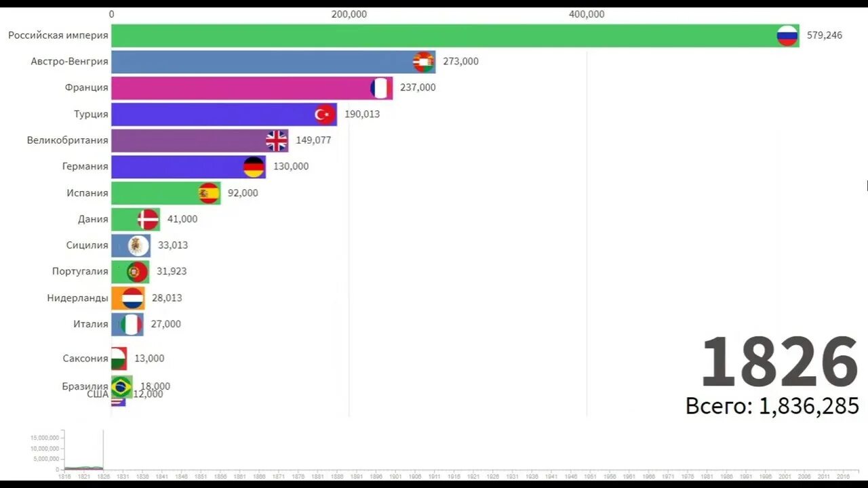
Task: Click the value 28,013
Action: pyautogui.click(x=167, y=298)
